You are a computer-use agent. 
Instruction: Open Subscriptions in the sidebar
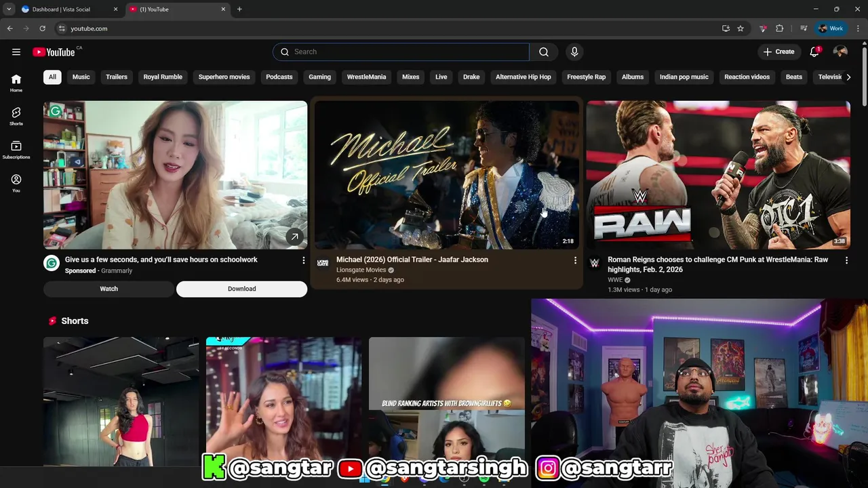point(16,150)
